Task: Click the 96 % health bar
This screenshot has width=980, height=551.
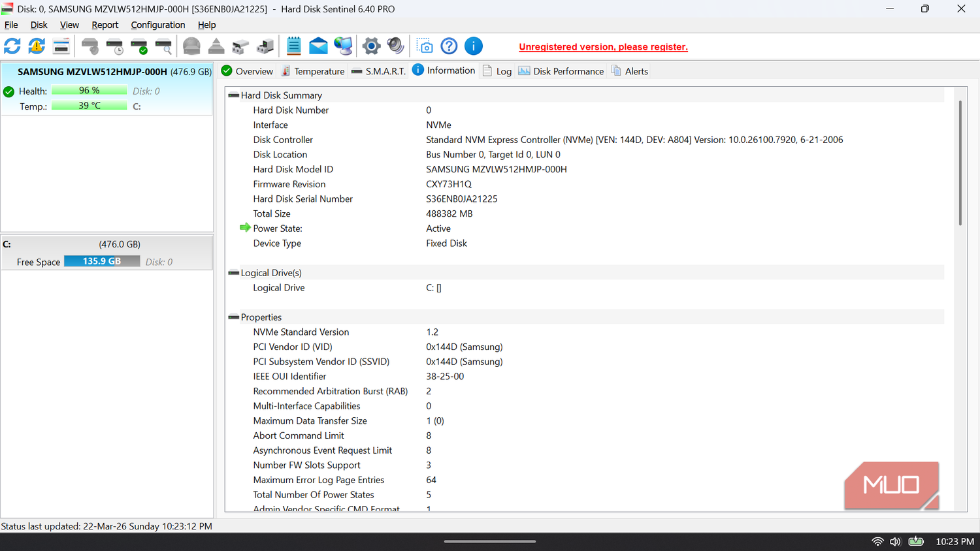Action: (89, 90)
